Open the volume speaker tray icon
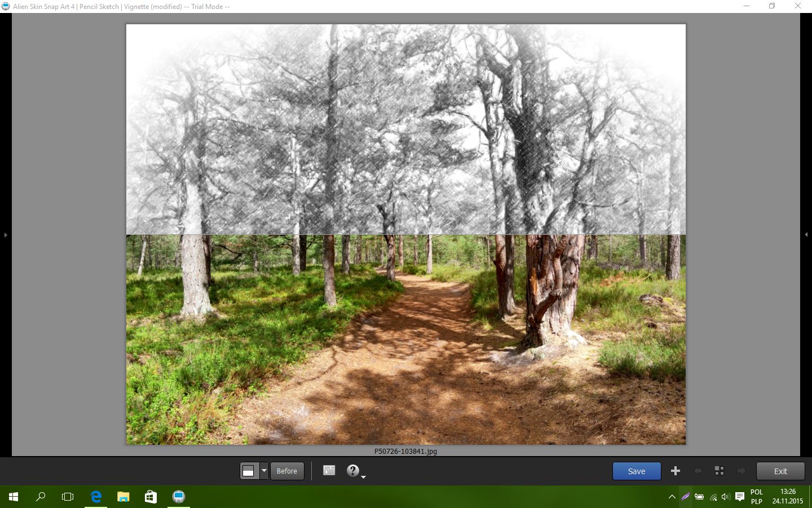The height and width of the screenshot is (508, 812). [x=726, y=497]
